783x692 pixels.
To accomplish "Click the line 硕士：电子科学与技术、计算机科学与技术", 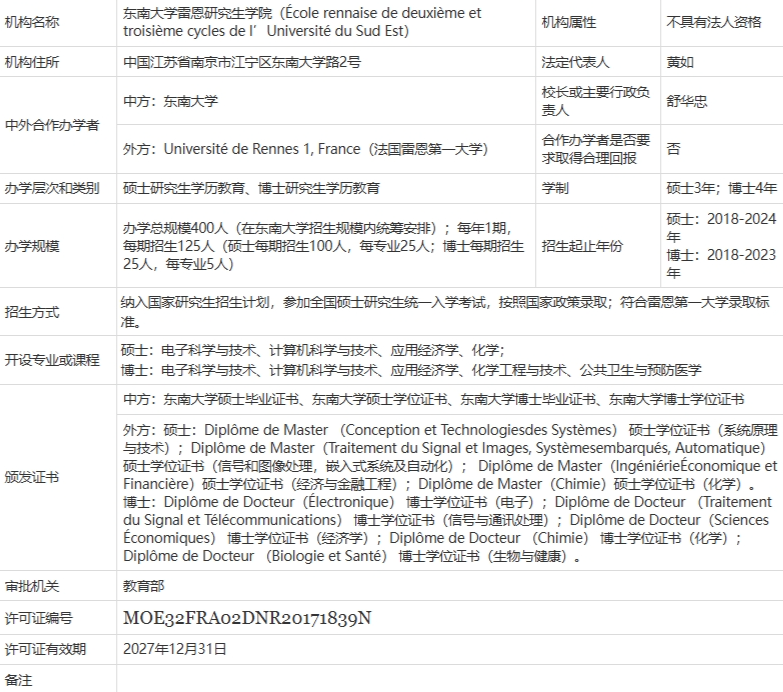I will (313, 350).
